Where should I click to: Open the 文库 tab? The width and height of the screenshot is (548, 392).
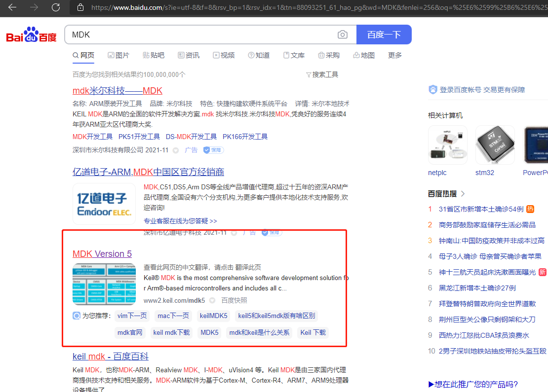pos(294,55)
